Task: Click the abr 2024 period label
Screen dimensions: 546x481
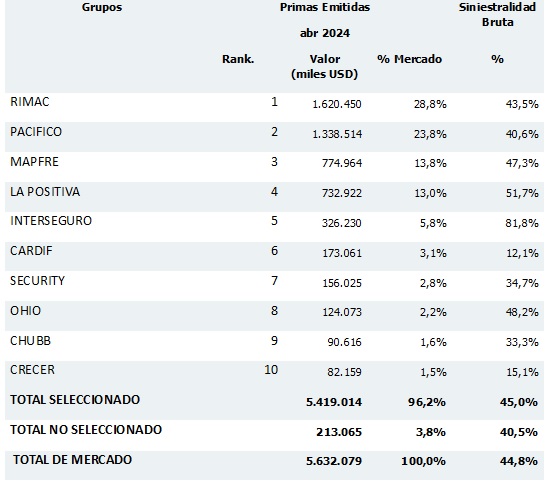Action: pos(325,33)
